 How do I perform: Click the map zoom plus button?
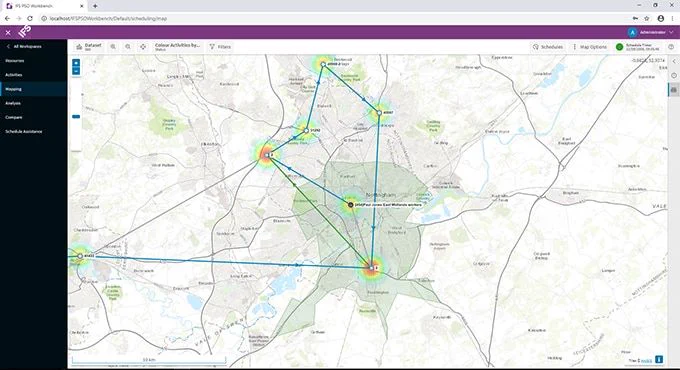pos(76,63)
